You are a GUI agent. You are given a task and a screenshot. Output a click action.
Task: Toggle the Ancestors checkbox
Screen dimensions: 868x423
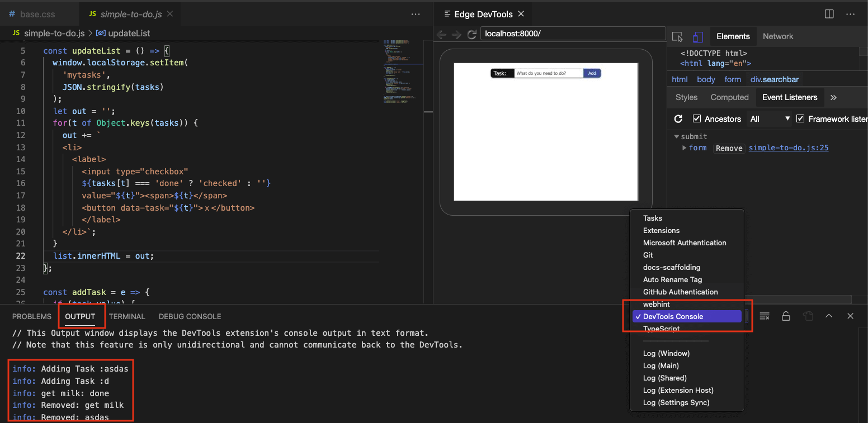(x=696, y=118)
